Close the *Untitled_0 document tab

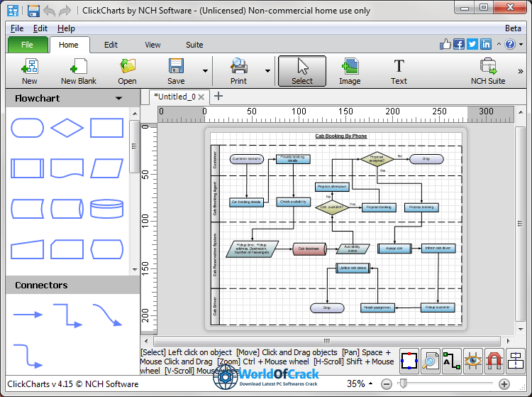point(201,97)
